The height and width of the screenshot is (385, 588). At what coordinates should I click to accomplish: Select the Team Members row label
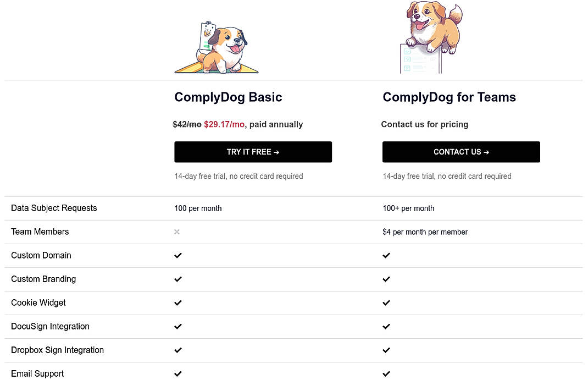pos(40,232)
